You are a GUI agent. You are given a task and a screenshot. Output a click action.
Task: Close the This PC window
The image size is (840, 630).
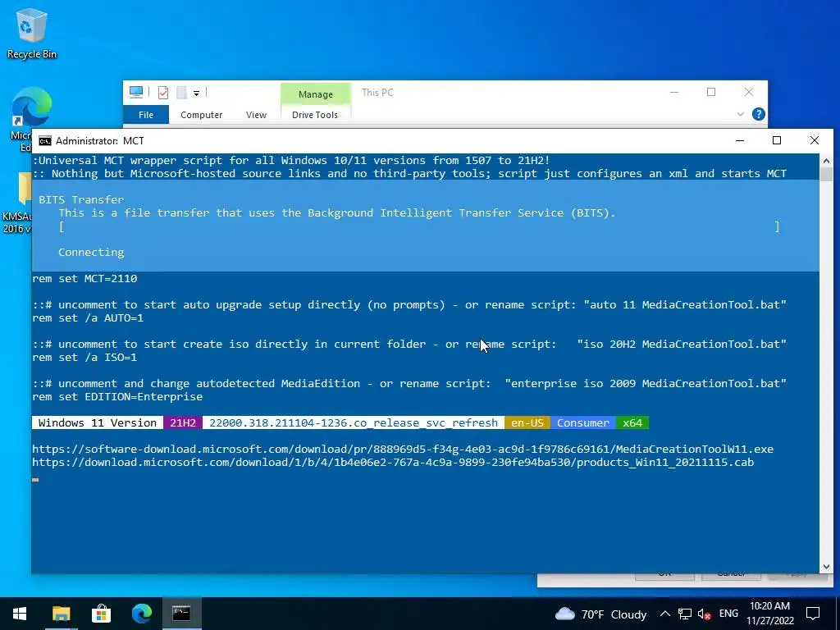(749, 92)
